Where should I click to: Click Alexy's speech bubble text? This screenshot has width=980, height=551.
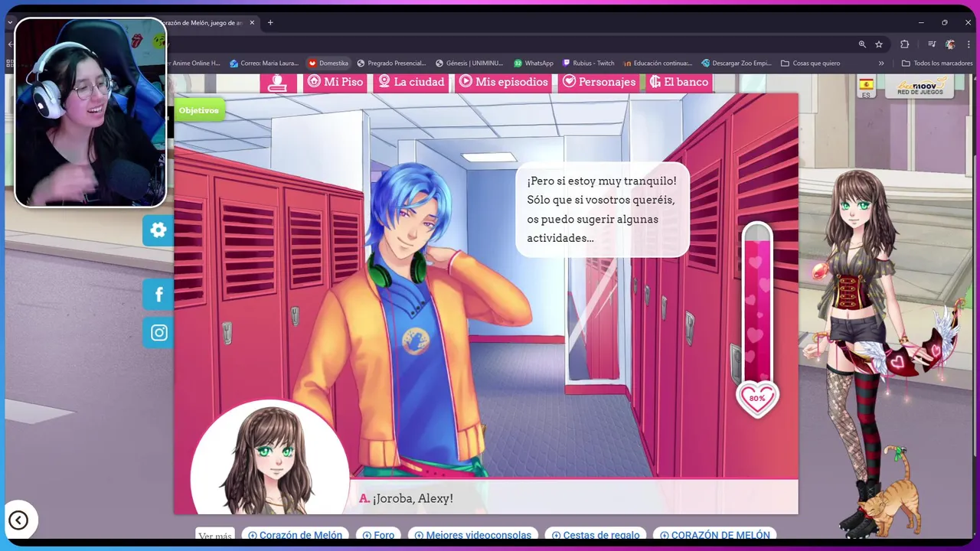pos(603,210)
